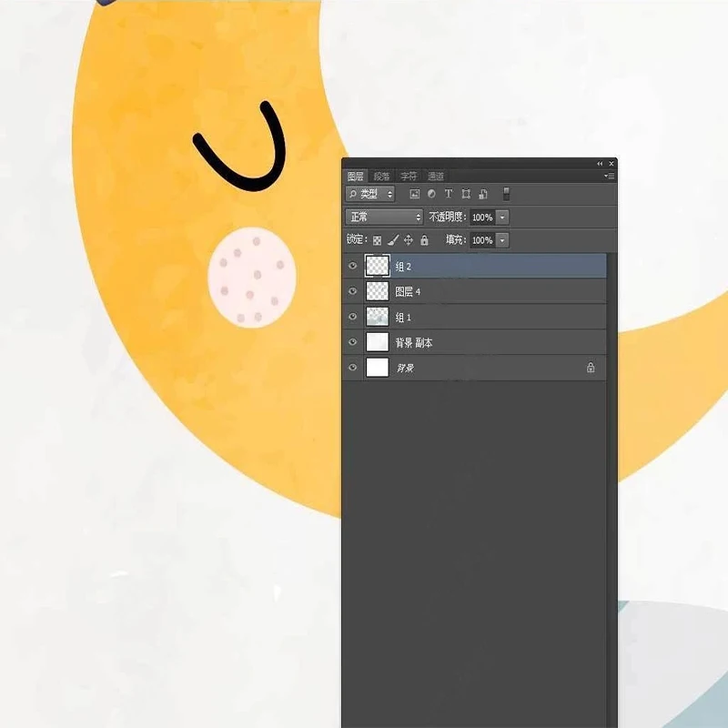Select the 组 2 layer thumbnail
This screenshot has height=728, width=728.
point(378,266)
